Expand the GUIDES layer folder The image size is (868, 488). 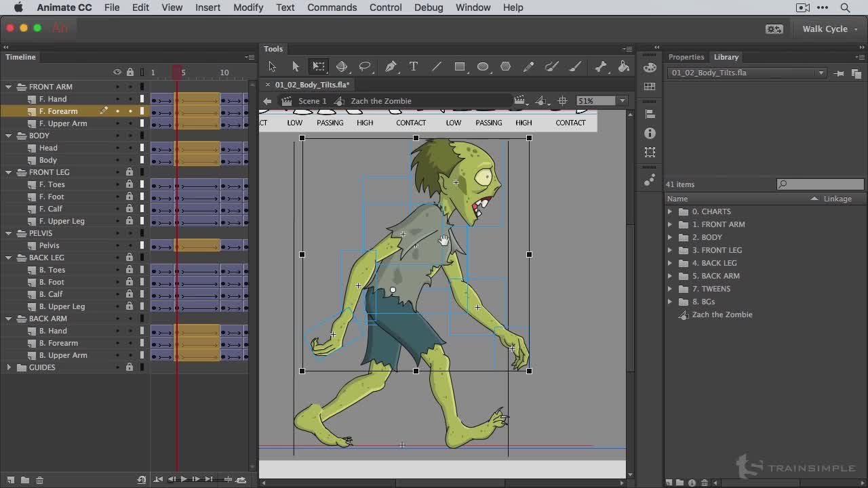(x=9, y=367)
